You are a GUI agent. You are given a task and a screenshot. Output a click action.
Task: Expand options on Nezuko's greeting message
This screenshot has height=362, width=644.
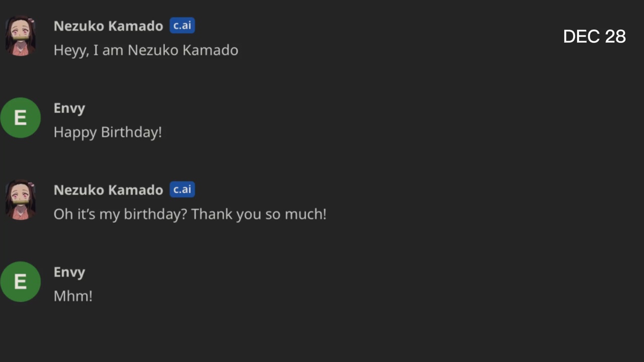point(145,50)
